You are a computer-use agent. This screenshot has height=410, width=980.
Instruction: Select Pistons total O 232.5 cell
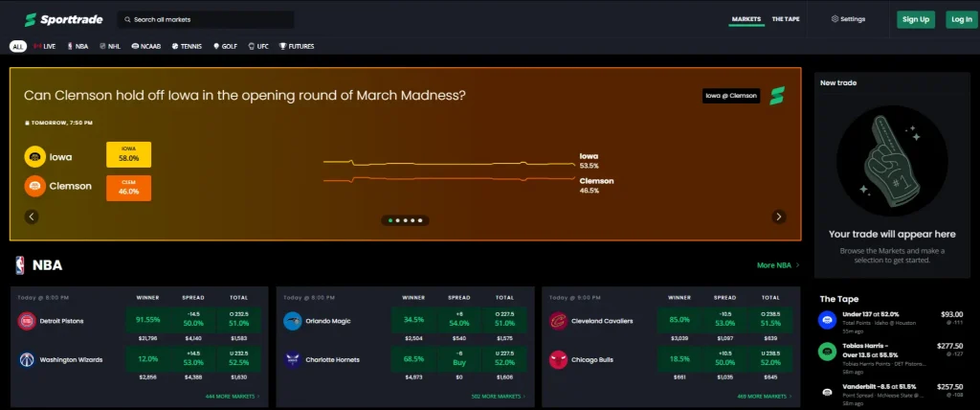(x=238, y=320)
